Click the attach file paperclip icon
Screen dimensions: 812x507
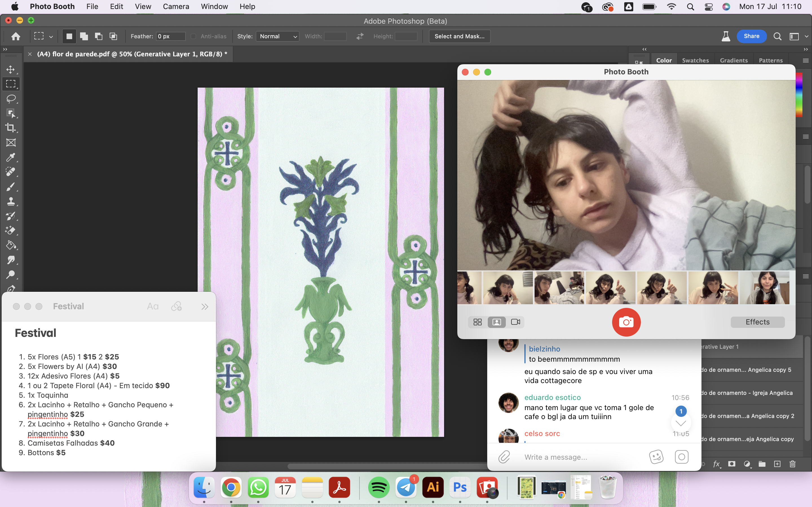(504, 457)
